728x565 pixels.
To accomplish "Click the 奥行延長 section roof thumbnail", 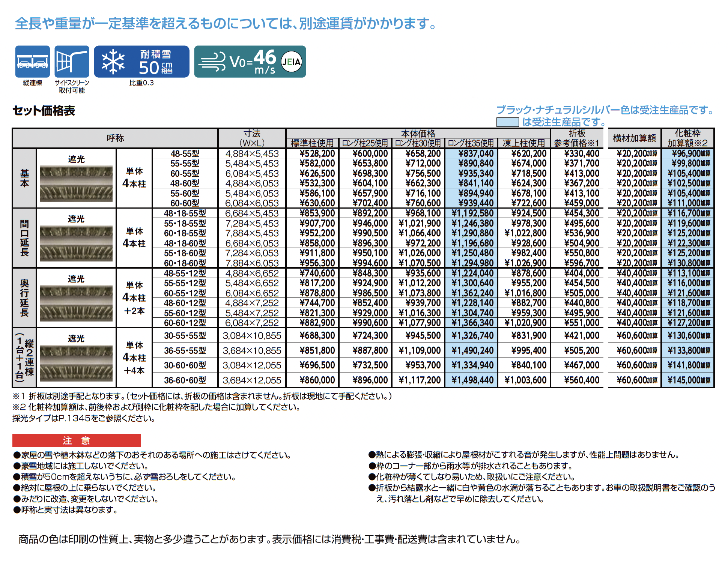I will pyautogui.click(x=76, y=303).
